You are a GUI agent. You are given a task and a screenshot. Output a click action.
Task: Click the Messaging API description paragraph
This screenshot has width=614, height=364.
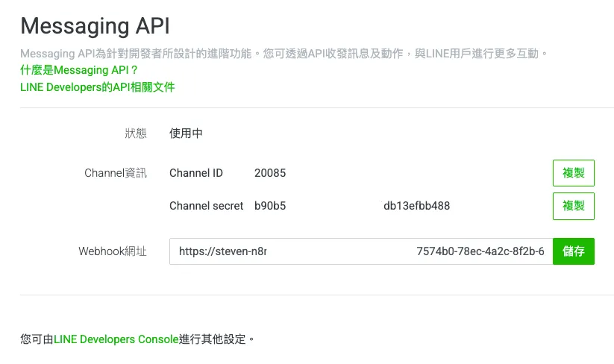(x=284, y=54)
